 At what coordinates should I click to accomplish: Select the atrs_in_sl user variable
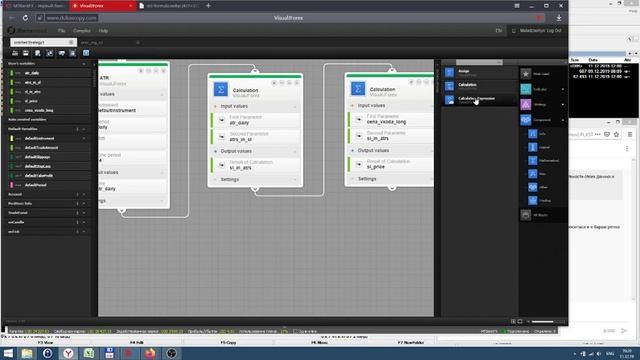tap(33, 82)
